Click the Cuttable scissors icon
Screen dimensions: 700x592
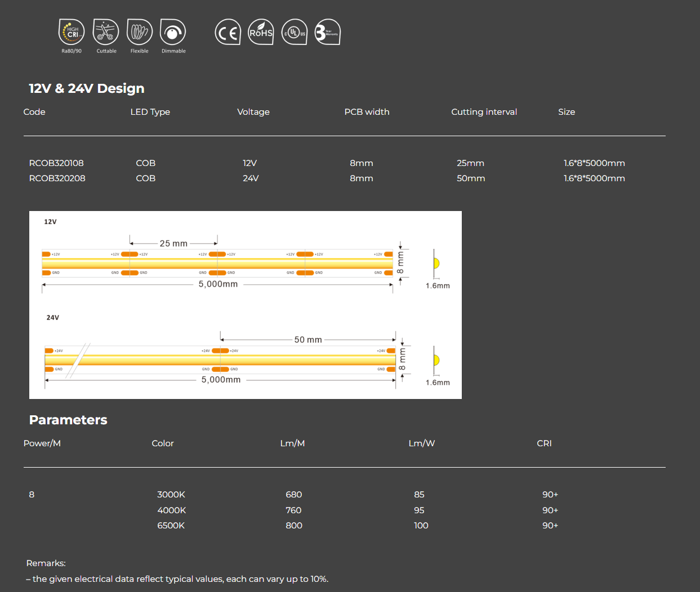pyautogui.click(x=106, y=33)
